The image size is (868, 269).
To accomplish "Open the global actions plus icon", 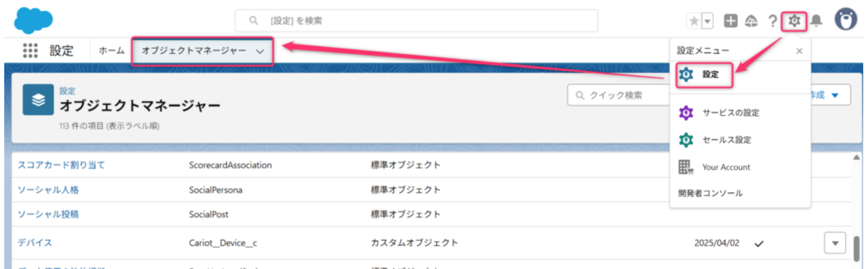I will pyautogui.click(x=731, y=20).
